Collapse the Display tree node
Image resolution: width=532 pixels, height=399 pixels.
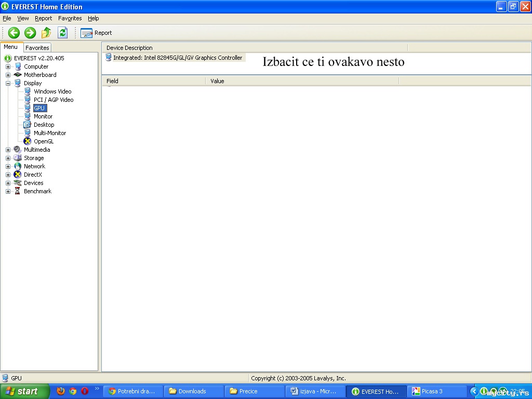[x=8, y=83]
